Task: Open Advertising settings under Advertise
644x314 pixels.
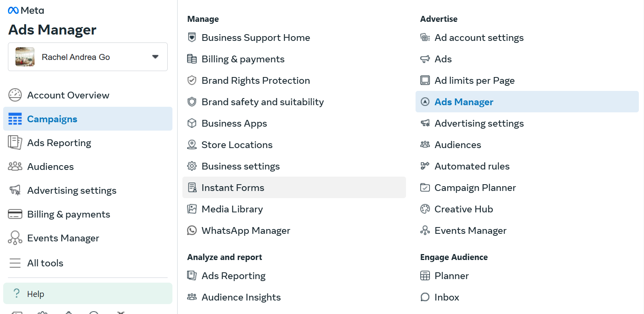Action: coord(527,123)
